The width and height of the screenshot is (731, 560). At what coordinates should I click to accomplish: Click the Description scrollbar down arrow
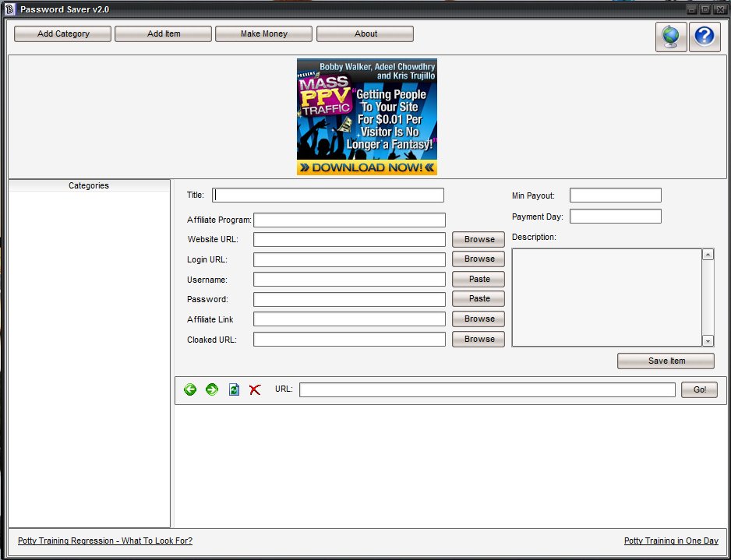(708, 341)
